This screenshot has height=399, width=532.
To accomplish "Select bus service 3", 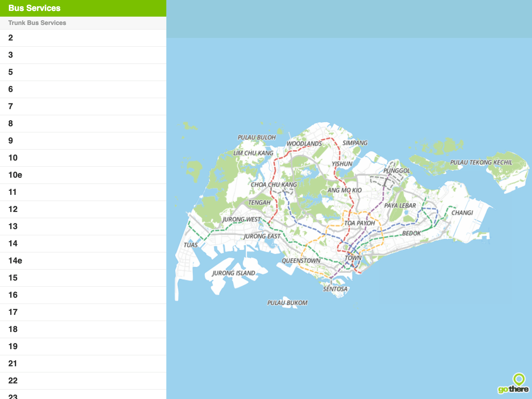I will coord(11,55).
